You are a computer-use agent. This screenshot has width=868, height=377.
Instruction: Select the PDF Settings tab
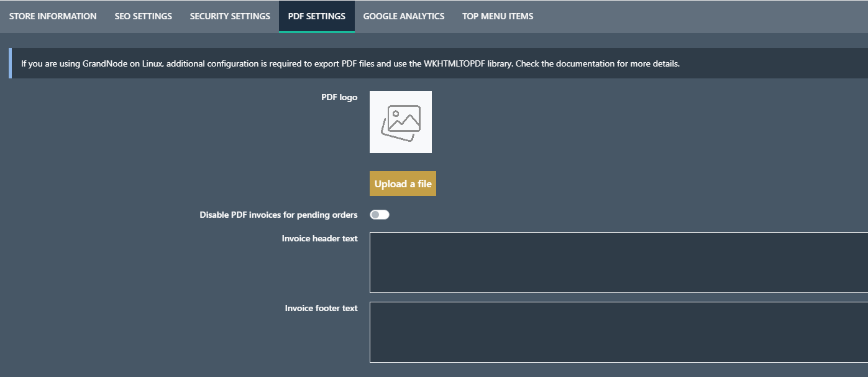(x=317, y=16)
